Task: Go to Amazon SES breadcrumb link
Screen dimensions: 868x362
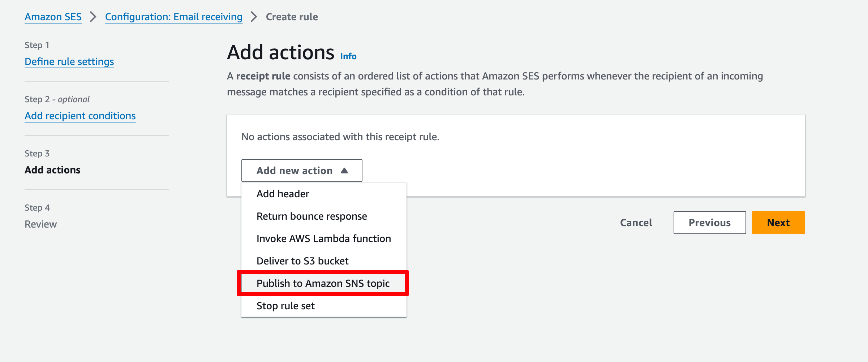Action: coord(53,17)
